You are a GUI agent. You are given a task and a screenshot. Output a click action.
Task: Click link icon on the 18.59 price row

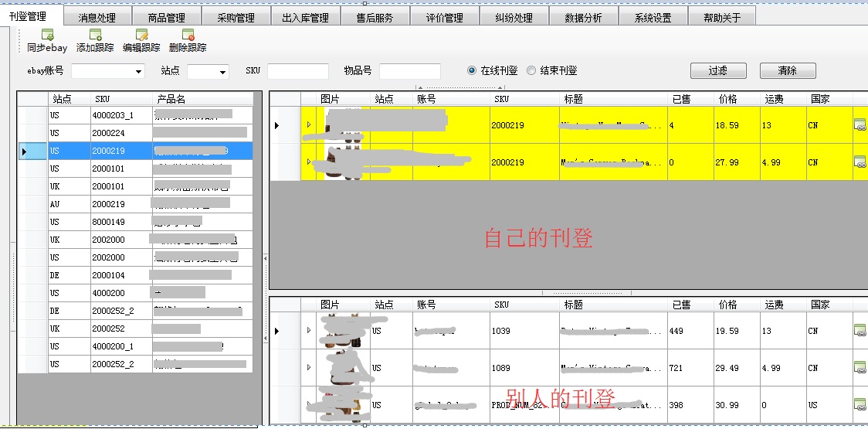coord(860,124)
